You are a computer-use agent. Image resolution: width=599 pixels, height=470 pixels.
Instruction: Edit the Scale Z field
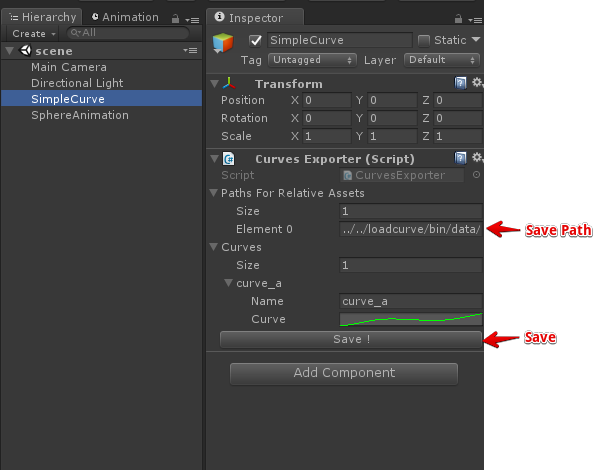[458, 136]
